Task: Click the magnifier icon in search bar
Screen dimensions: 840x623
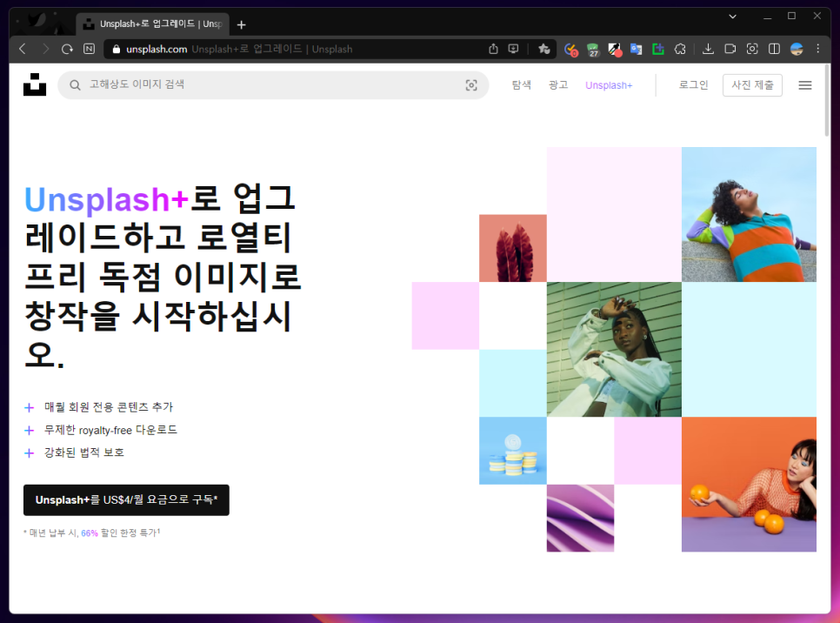Action: pos(75,85)
